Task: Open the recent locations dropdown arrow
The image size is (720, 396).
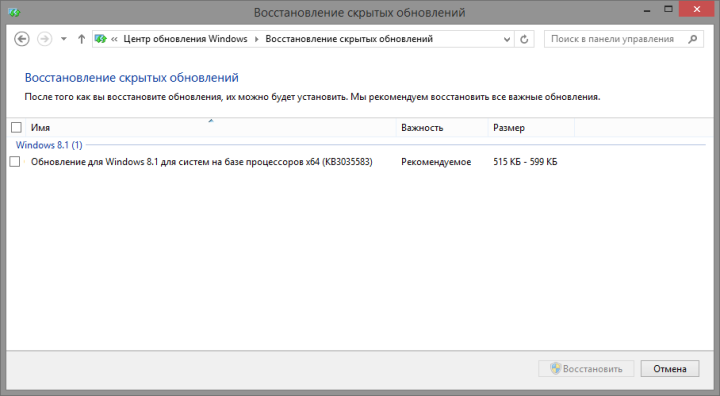Action: click(x=64, y=39)
